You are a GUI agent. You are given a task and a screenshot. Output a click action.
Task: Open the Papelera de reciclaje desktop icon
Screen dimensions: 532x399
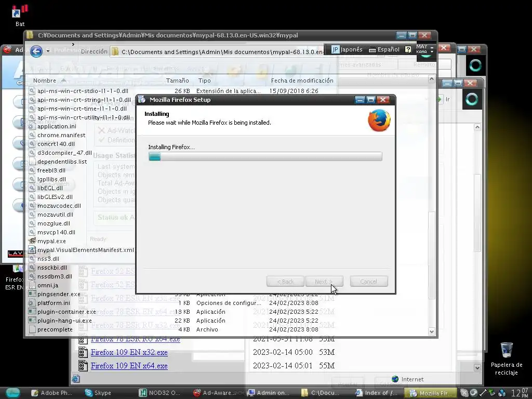point(506,359)
